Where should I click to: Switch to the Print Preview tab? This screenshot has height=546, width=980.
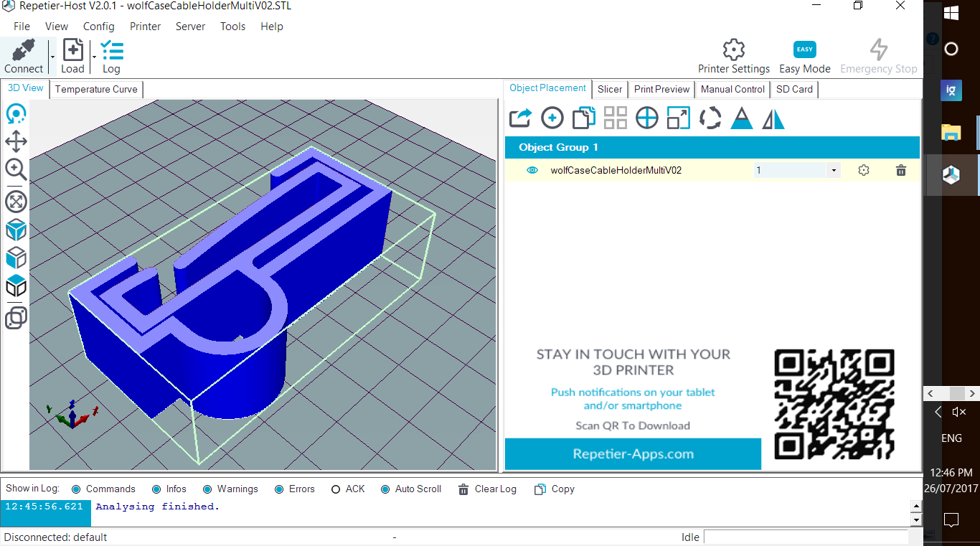pyautogui.click(x=661, y=89)
